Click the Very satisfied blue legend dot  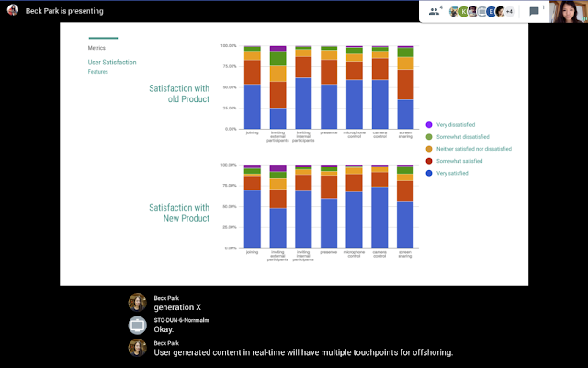coord(429,172)
